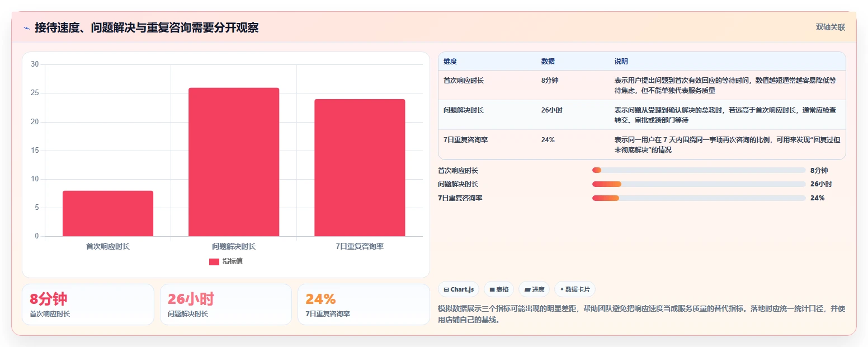This screenshot has width=868, height=347.
Task: Click the 首次响应时长 x-axis label
Action: coord(108,246)
